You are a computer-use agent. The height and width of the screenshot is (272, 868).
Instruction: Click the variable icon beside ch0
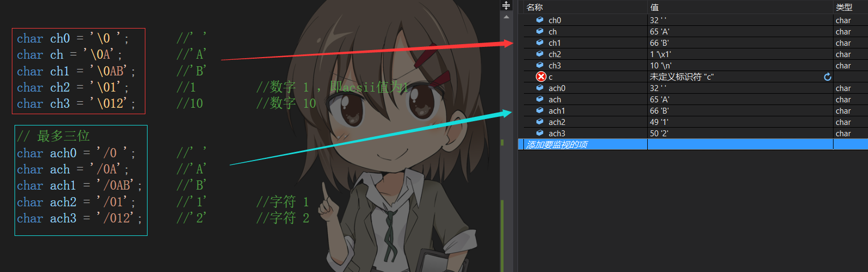[540, 20]
